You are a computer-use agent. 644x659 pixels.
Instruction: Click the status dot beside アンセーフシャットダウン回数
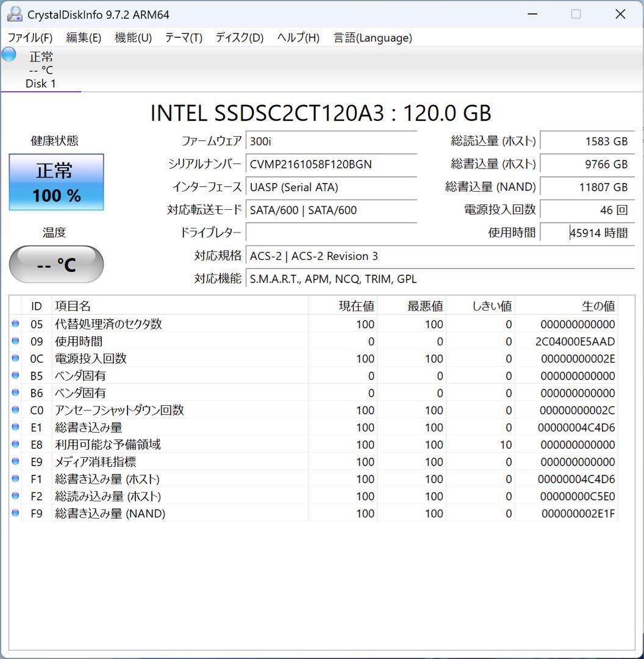coord(15,410)
